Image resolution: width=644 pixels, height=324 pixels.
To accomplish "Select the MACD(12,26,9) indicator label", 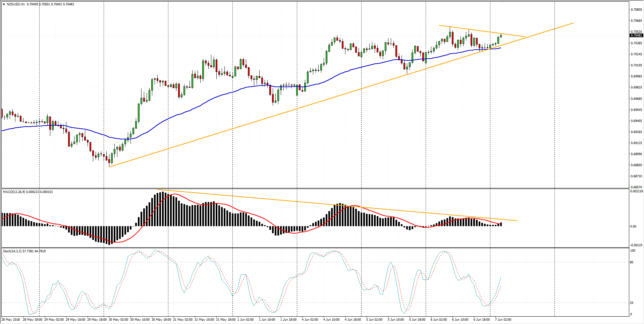I will [x=14, y=192].
